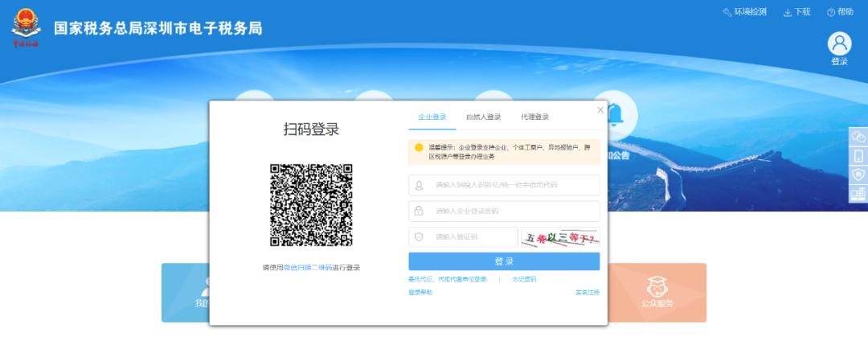Viewport: 868px width, 341px height.
Task: Click the mobile phone icon in sidebar
Action: (x=858, y=156)
